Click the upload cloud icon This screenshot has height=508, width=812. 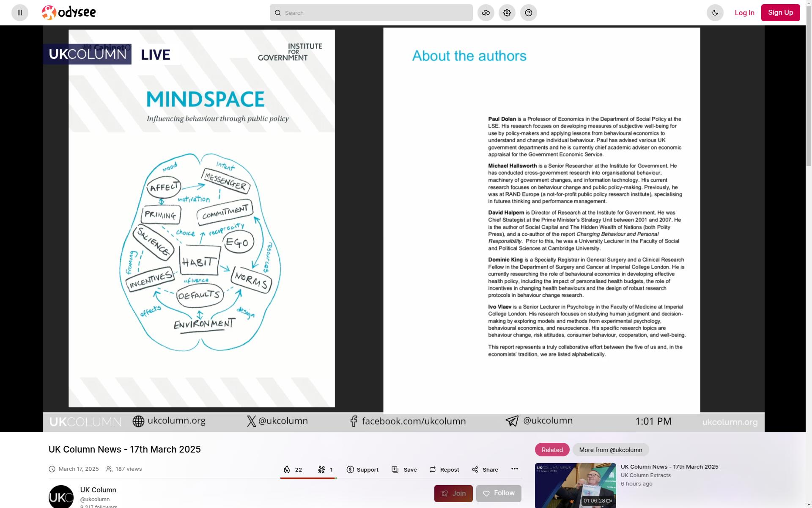(x=486, y=13)
